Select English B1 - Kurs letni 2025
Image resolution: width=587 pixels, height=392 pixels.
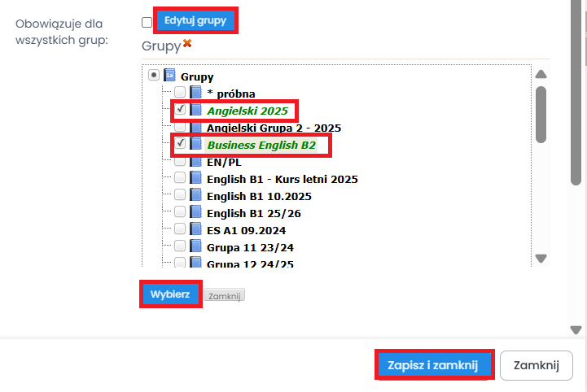point(282,179)
